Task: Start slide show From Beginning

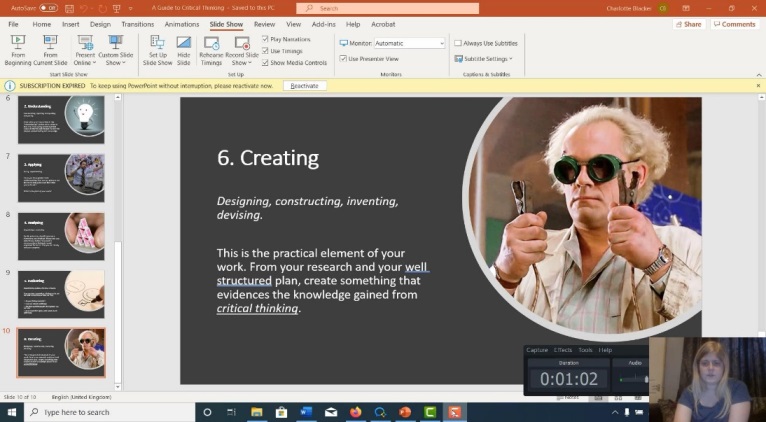Action: point(18,51)
